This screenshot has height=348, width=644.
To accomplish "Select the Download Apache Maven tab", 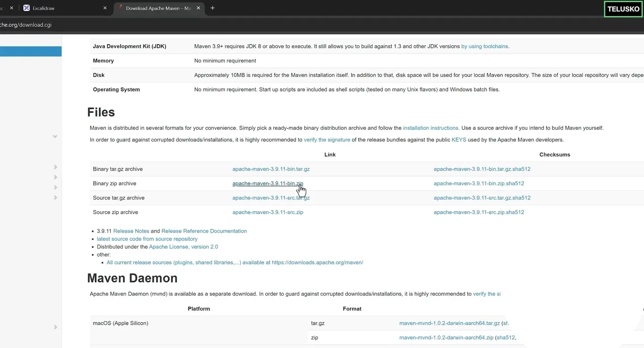I will (159, 8).
